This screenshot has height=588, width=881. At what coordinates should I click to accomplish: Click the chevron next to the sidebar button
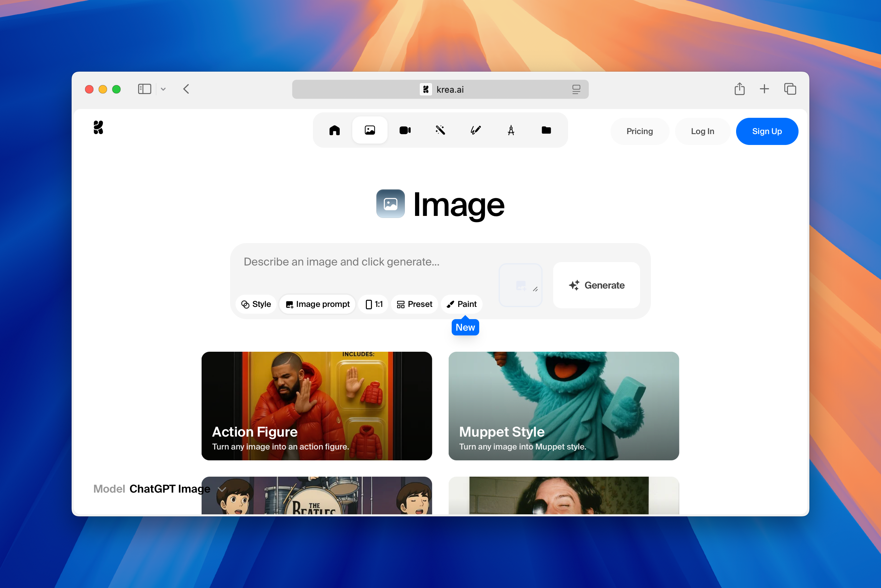(x=163, y=89)
